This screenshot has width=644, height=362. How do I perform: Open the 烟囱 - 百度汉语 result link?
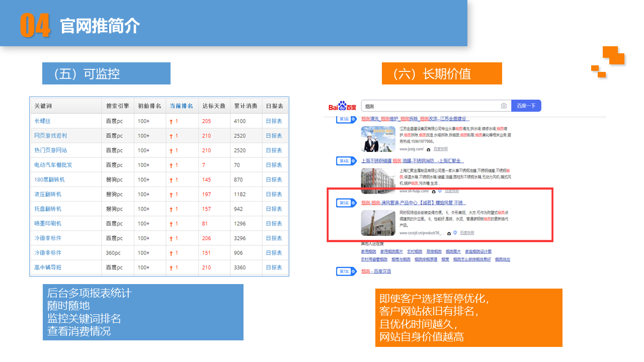(x=376, y=272)
